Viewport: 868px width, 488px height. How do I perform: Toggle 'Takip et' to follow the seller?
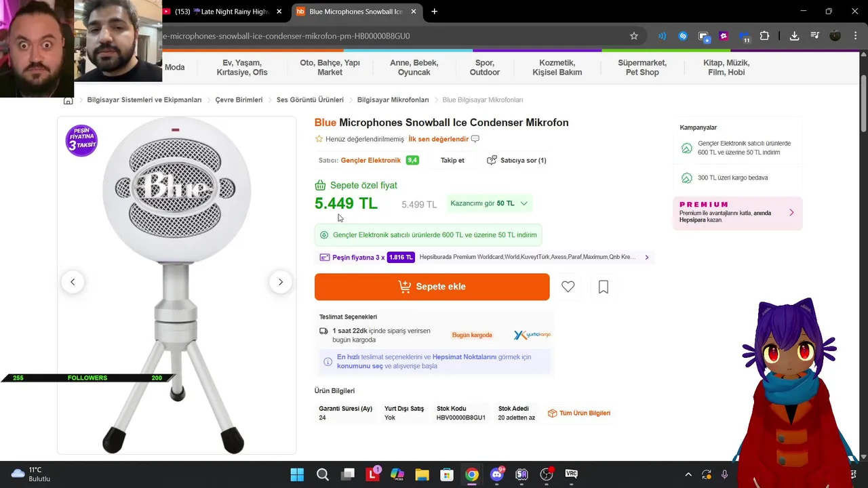452,161
